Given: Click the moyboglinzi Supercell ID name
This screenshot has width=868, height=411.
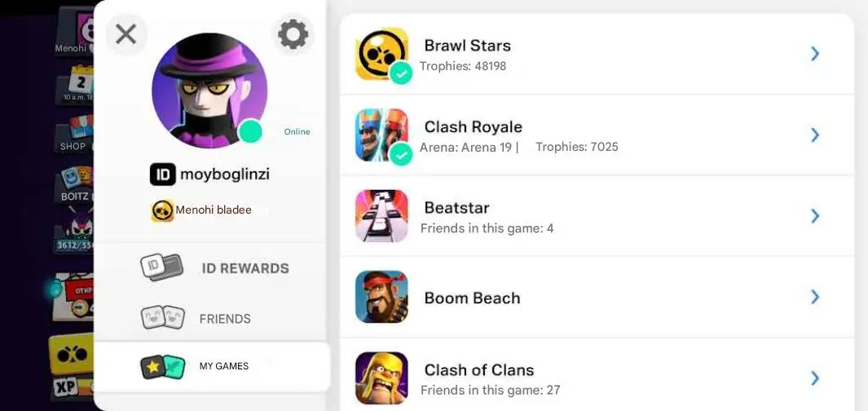Looking at the screenshot, I should 225,175.
